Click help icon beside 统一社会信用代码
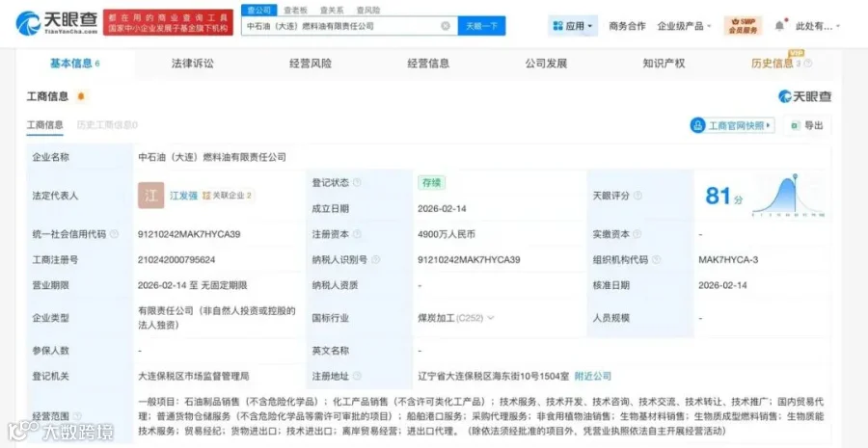Image resolution: width=868 pixels, height=448 pixels. click(x=114, y=234)
